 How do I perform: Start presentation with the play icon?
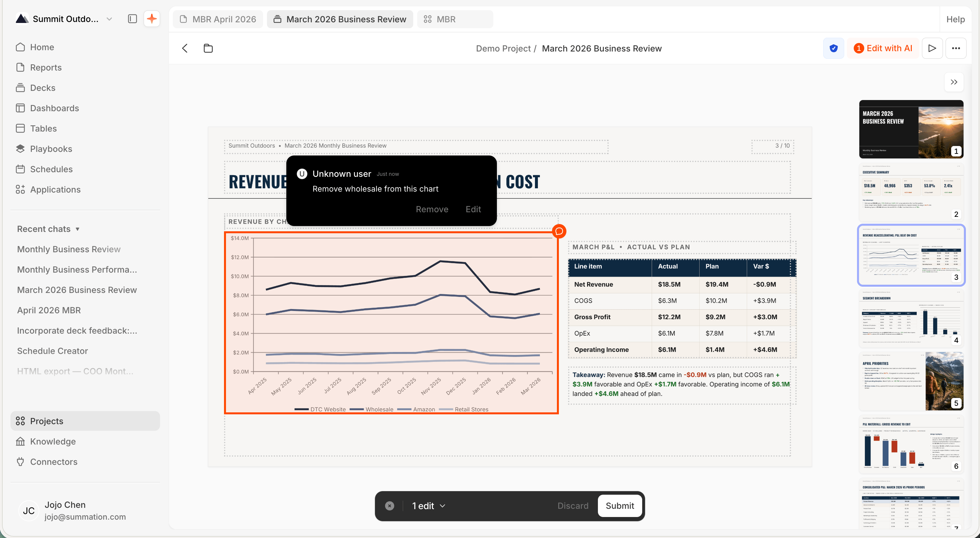(932, 48)
